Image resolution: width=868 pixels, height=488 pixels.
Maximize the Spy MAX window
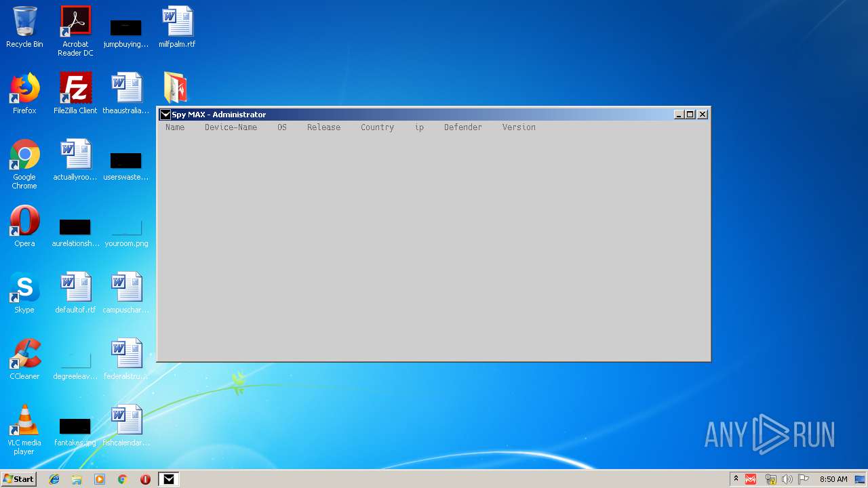coord(690,115)
